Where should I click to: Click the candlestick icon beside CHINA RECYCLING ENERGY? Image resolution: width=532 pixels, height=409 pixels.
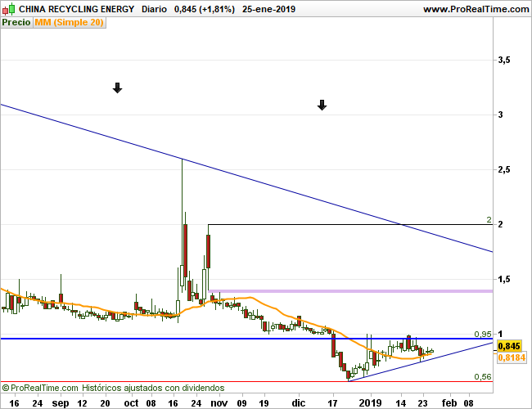pyautogui.click(x=9, y=9)
